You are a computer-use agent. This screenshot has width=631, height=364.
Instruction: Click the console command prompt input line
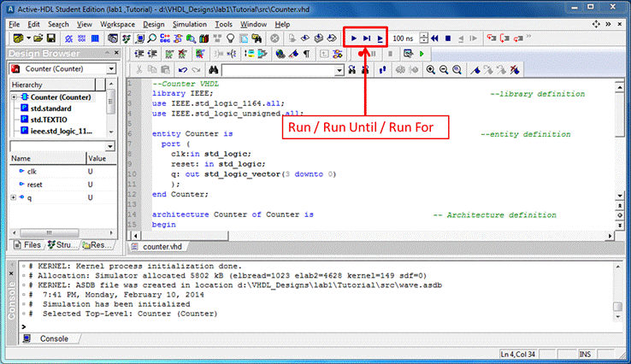[318, 326]
